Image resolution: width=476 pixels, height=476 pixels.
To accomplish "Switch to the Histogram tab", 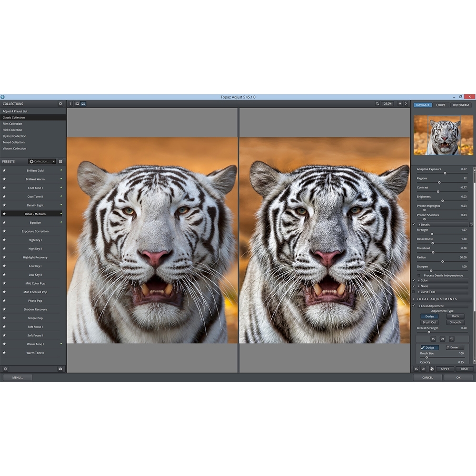I will pos(460,105).
